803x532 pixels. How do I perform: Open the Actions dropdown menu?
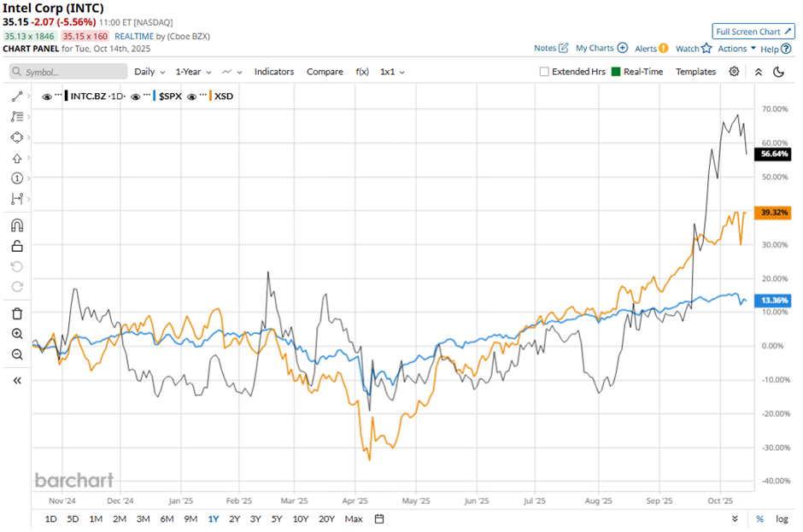point(736,49)
